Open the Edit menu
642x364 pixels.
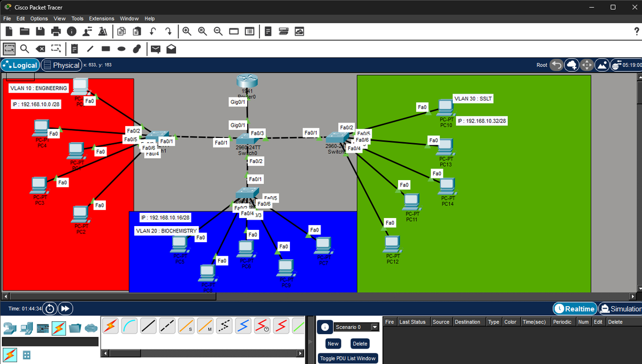21,19
